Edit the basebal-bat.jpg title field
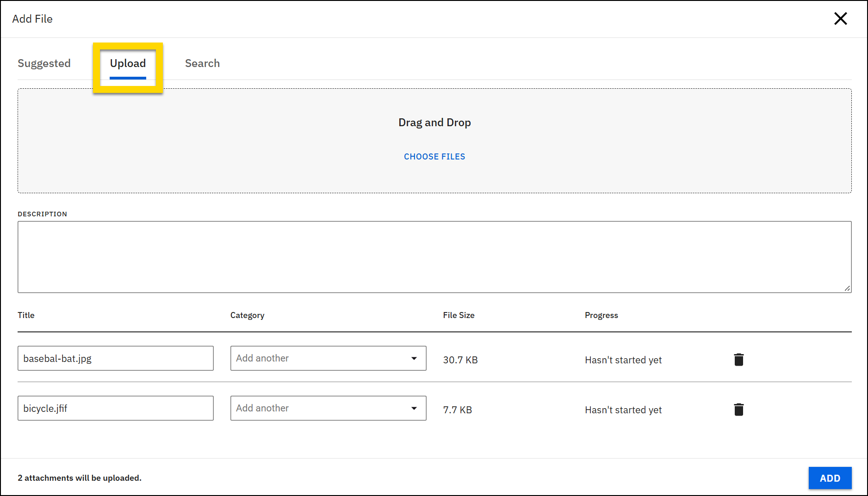The image size is (868, 496). (115, 358)
